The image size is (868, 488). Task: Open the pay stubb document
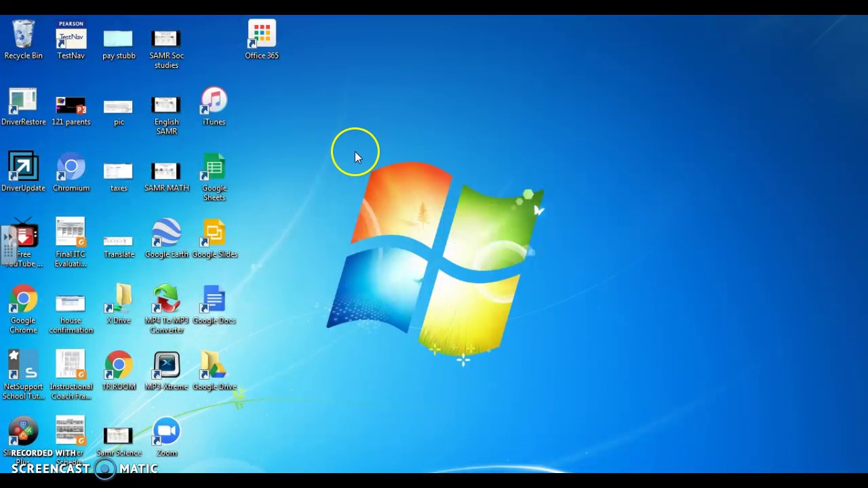(119, 37)
